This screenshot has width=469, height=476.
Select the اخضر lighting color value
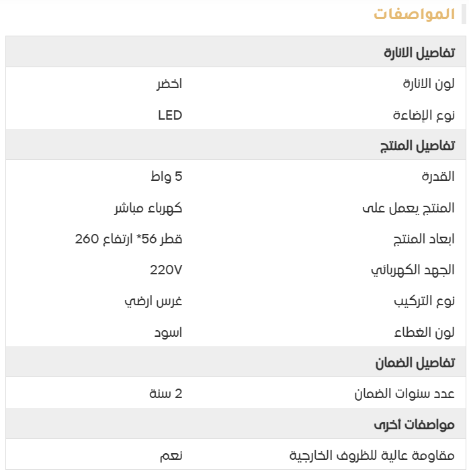pos(169,84)
